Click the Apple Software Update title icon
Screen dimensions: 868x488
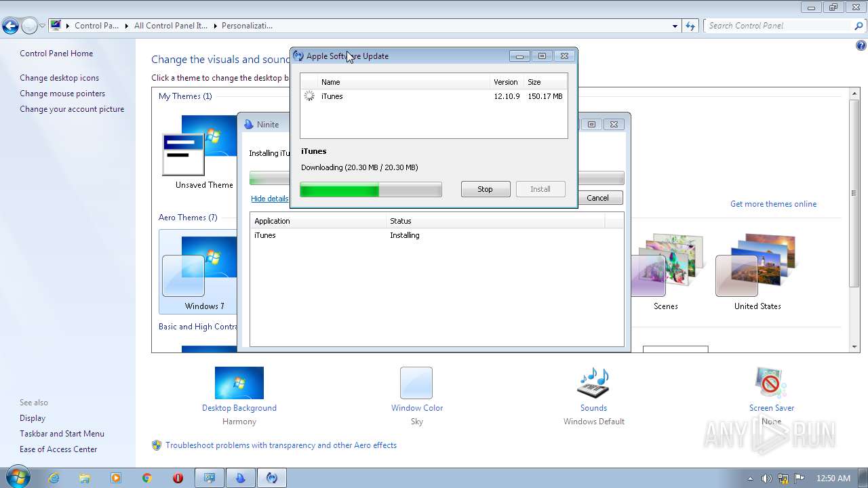(298, 56)
